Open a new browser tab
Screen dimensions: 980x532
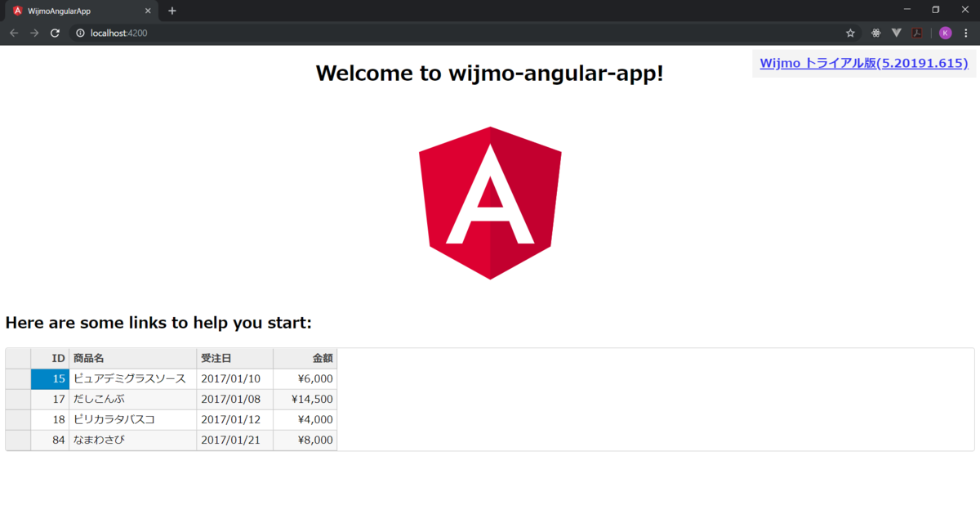172,11
